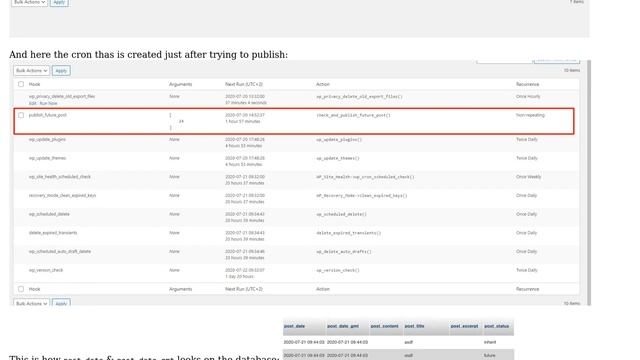Click Edit under wp_privacy_delete_old_export_files

click(33, 103)
